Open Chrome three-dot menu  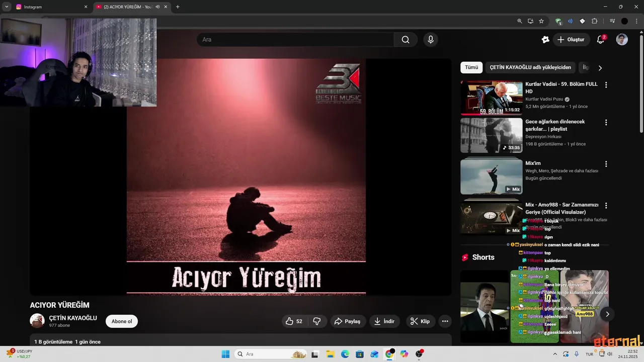(636, 21)
